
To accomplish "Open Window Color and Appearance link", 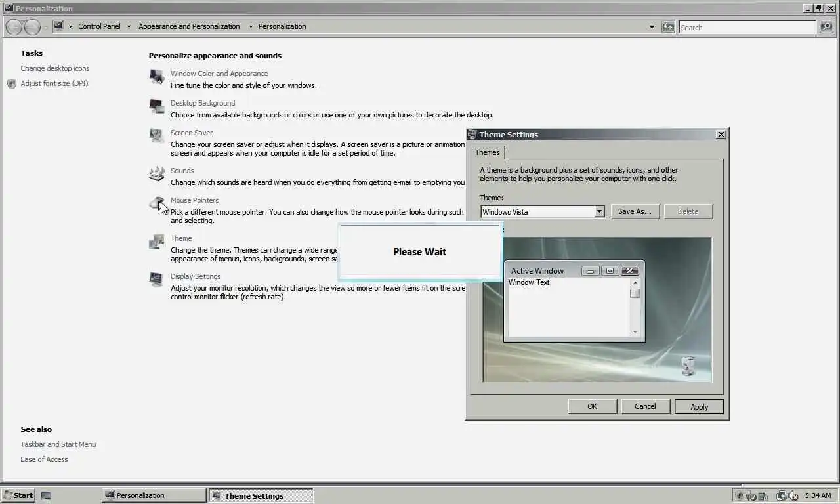I will (219, 73).
